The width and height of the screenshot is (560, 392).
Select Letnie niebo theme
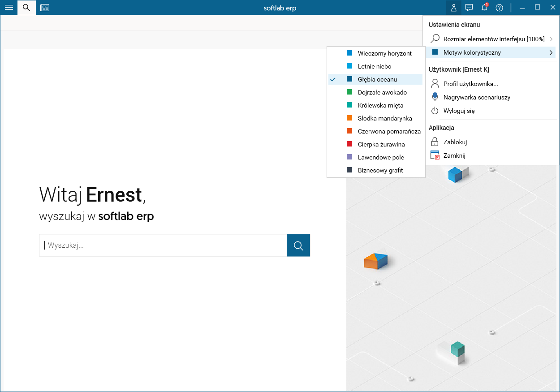point(375,66)
